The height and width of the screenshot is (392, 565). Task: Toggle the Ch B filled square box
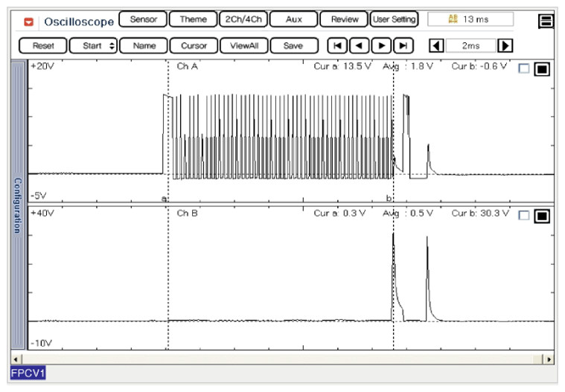(x=542, y=216)
